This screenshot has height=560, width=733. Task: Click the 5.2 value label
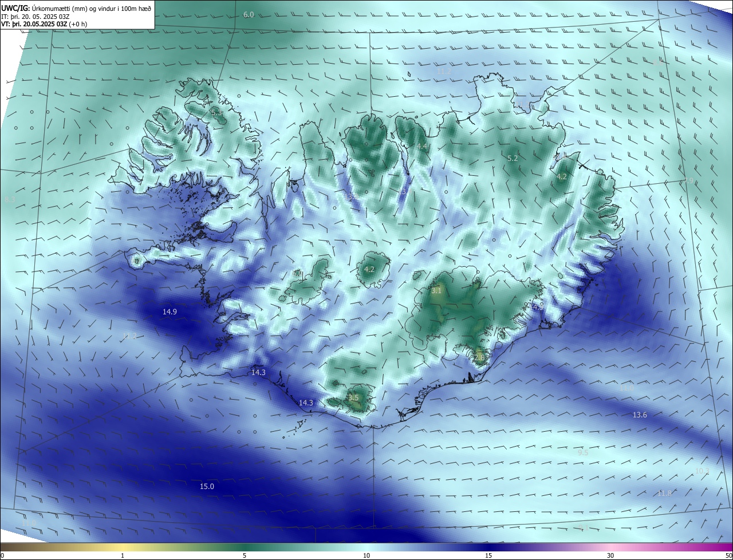pyautogui.click(x=513, y=158)
